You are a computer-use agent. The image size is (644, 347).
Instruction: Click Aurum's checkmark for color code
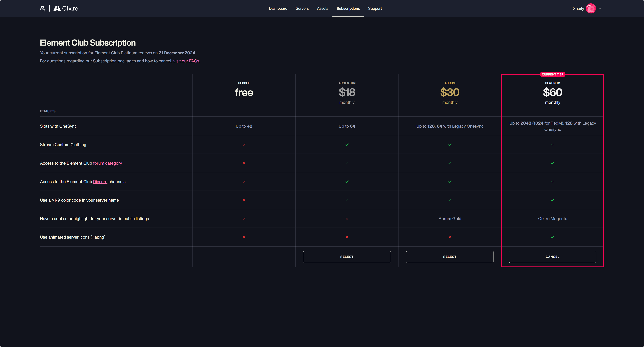click(x=450, y=200)
